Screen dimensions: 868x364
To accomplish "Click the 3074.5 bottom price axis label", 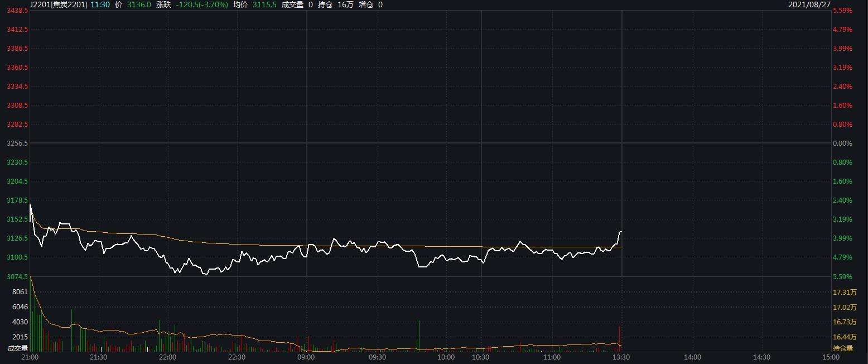I will pos(17,276).
